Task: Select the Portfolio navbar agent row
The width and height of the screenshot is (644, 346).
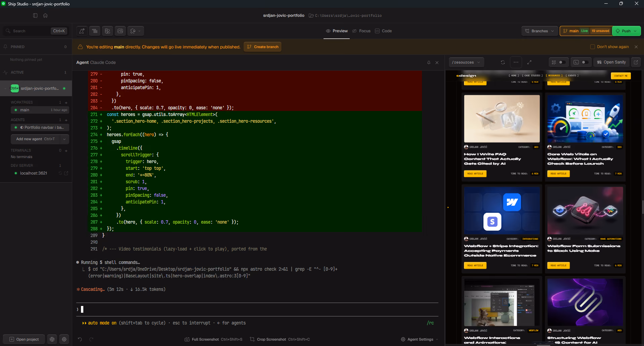Action: (x=40, y=127)
